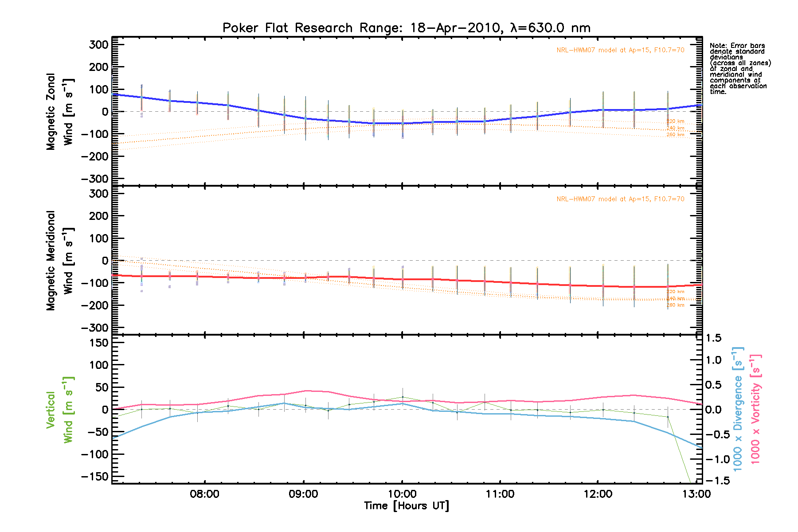Image resolution: width=798 pixels, height=532 pixels.
Task: Click the 12:00 time tick label
Action: point(598,494)
